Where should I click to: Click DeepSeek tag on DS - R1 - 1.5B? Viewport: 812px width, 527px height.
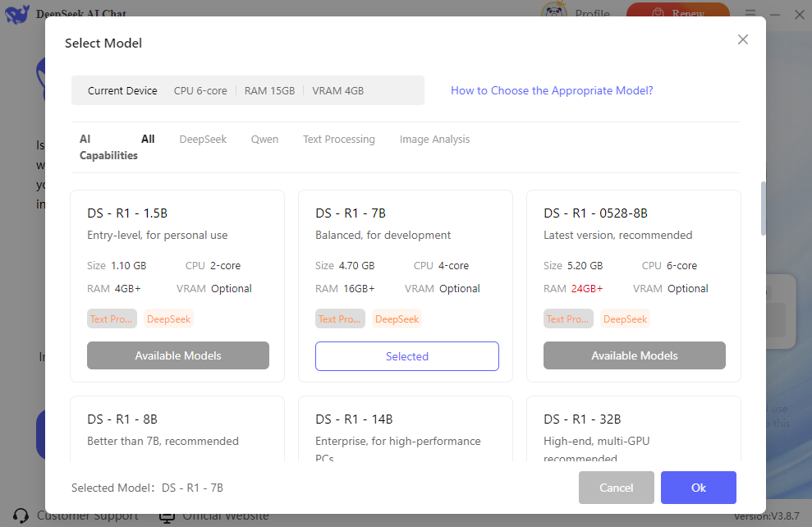tap(169, 318)
